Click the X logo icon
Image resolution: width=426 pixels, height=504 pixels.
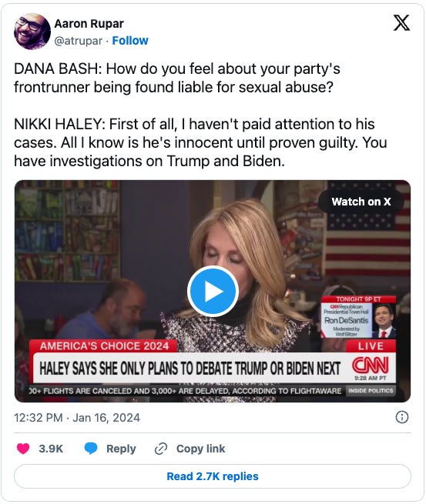pyautogui.click(x=401, y=23)
